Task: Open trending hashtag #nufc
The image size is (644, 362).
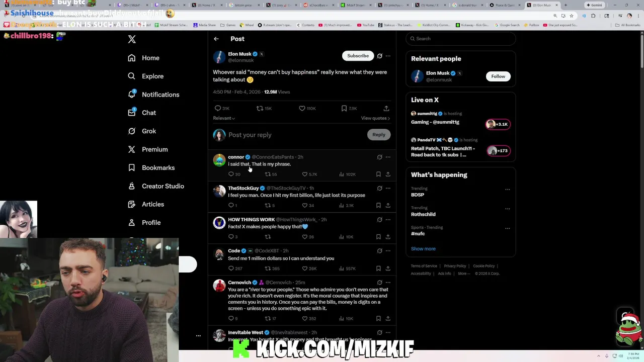Action: coord(418,234)
